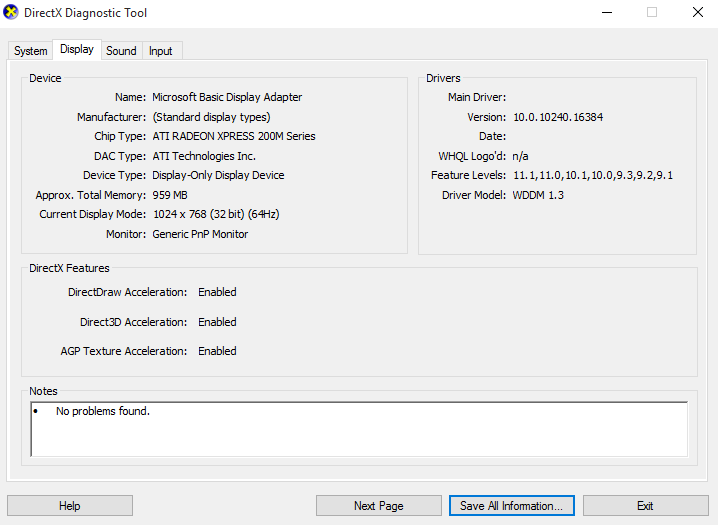Click the '959 MB' memory value
This screenshot has width=718, height=525.
[x=170, y=195]
